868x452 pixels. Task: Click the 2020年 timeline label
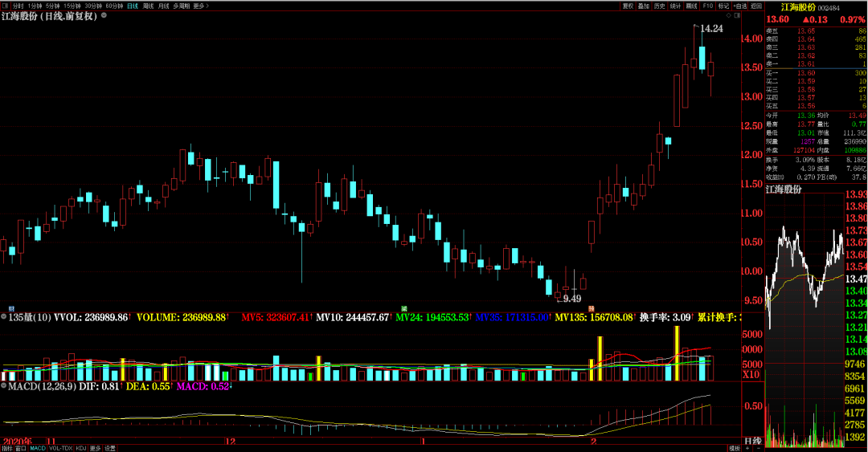17,442
